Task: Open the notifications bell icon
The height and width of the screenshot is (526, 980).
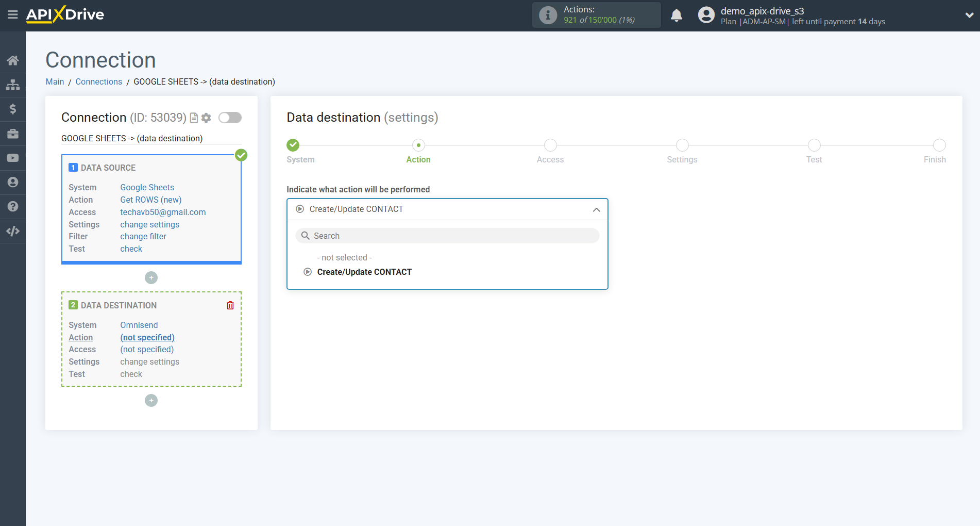Action: click(x=677, y=15)
